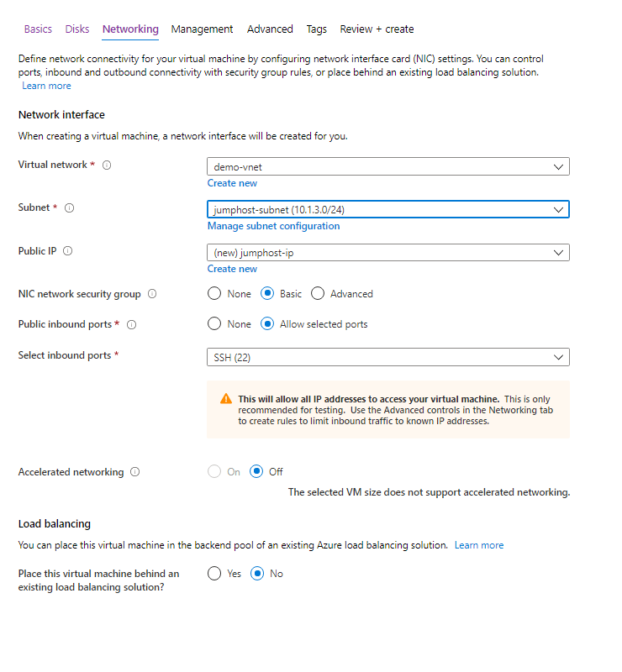This screenshot has height=672, width=622.
Task: Click the info icon next to Subnet
Action: pyautogui.click(x=69, y=208)
